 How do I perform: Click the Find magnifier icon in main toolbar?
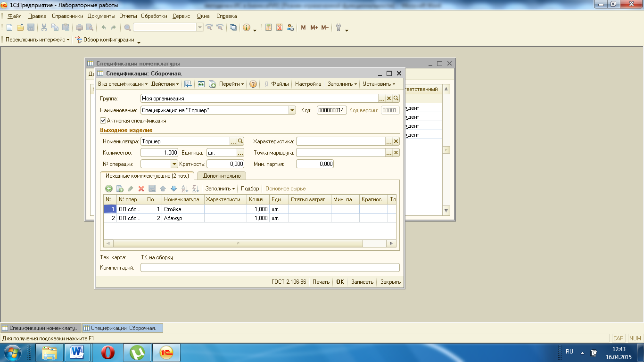pos(127,27)
